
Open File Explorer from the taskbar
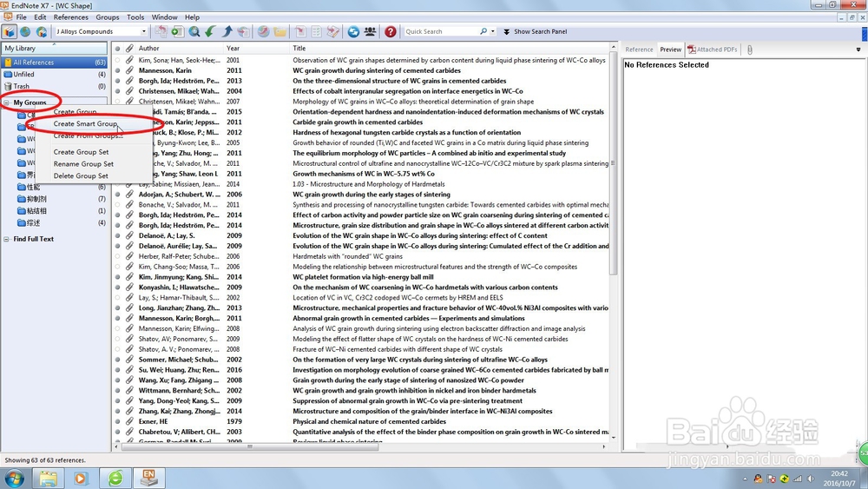pyautogui.click(x=48, y=478)
